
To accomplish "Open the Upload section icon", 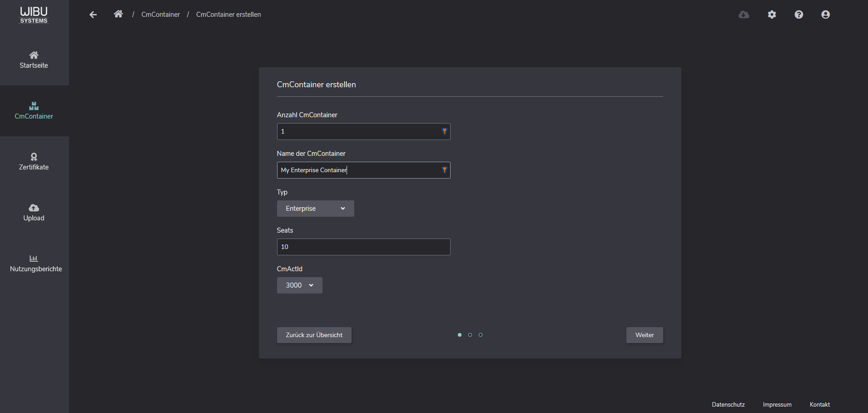I will pos(34,212).
